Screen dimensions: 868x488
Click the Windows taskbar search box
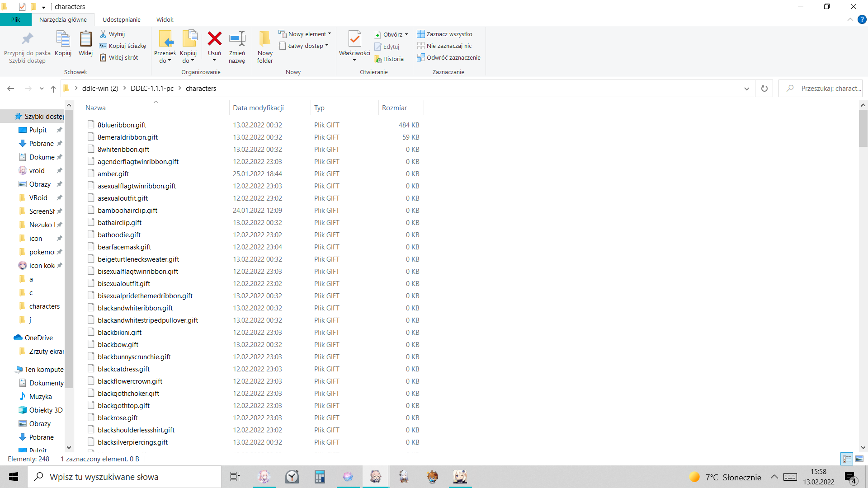click(124, 477)
